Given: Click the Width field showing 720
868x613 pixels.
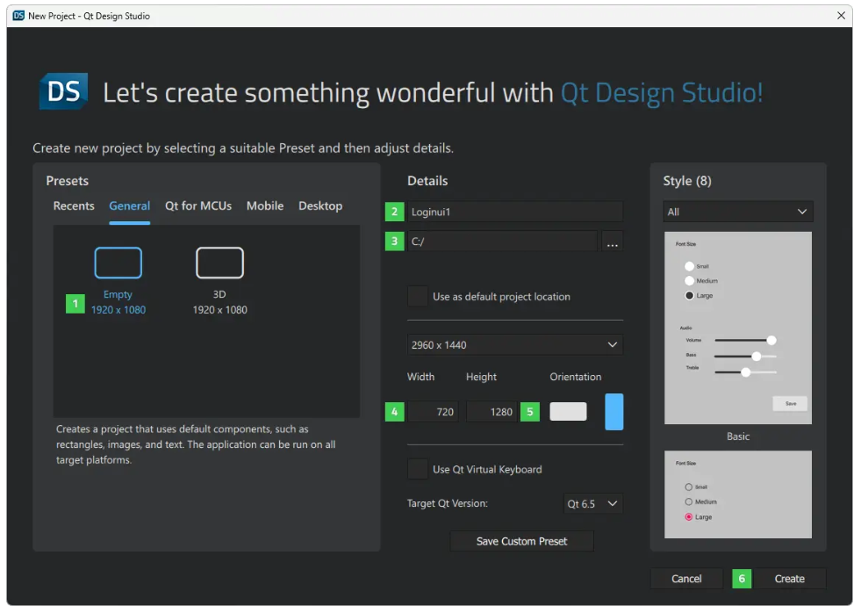Looking at the screenshot, I should [433, 412].
